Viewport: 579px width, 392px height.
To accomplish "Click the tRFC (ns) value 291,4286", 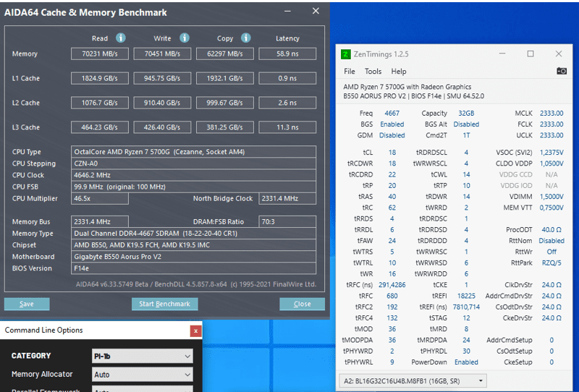I will 392,285.
